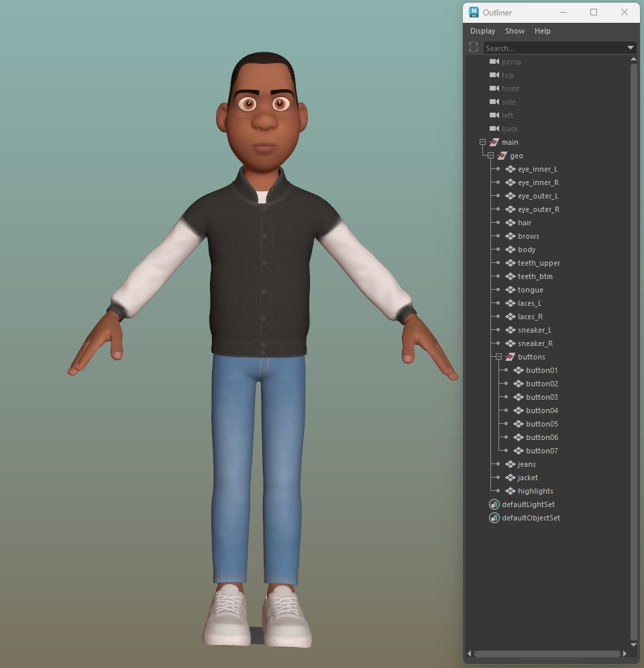This screenshot has width=644, height=668.
Task: Click the persp camera icon
Action: 494,62
